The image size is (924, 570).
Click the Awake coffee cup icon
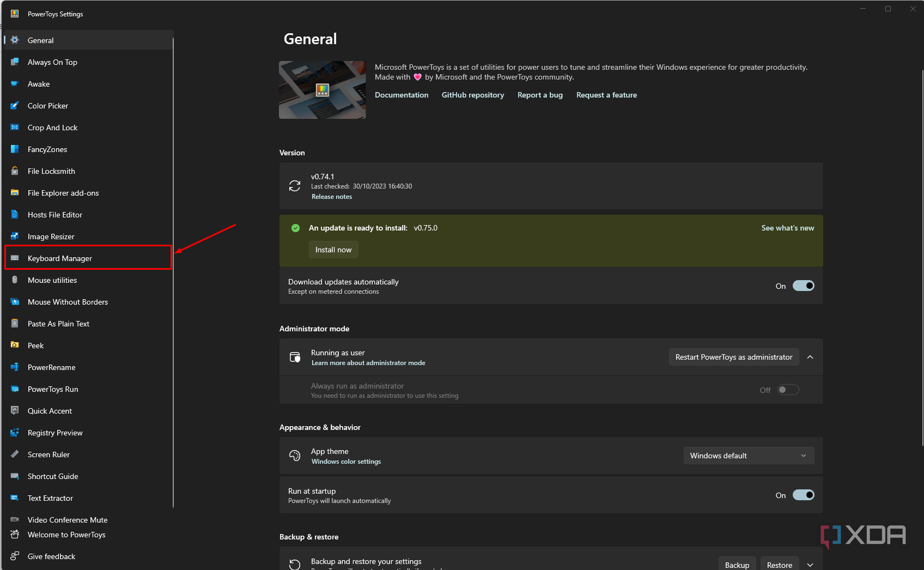(x=15, y=84)
